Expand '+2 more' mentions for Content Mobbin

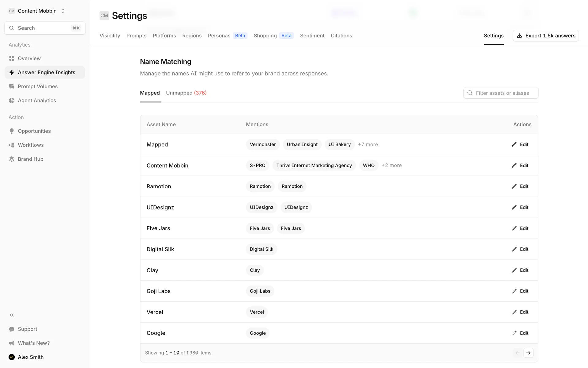coord(391,165)
